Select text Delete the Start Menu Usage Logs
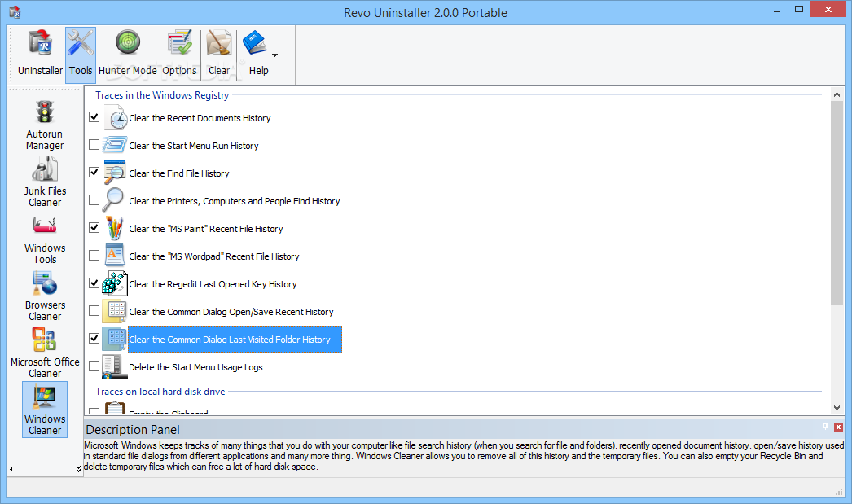Viewport: 852px width, 504px height. pyautogui.click(x=195, y=367)
